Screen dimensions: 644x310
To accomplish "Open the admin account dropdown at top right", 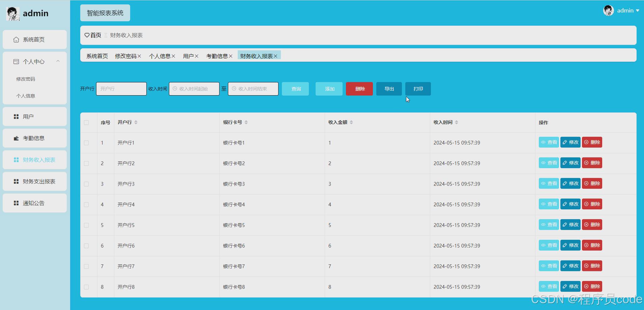I will coord(627,10).
